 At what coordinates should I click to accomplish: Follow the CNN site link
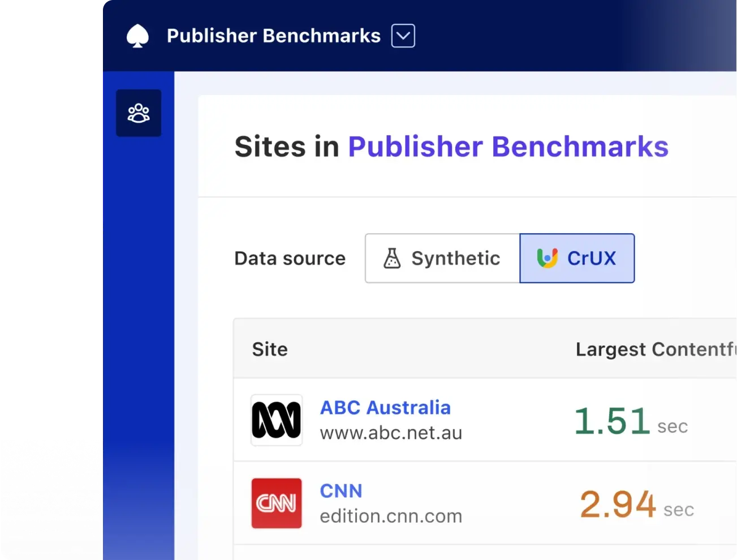click(x=341, y=490)
